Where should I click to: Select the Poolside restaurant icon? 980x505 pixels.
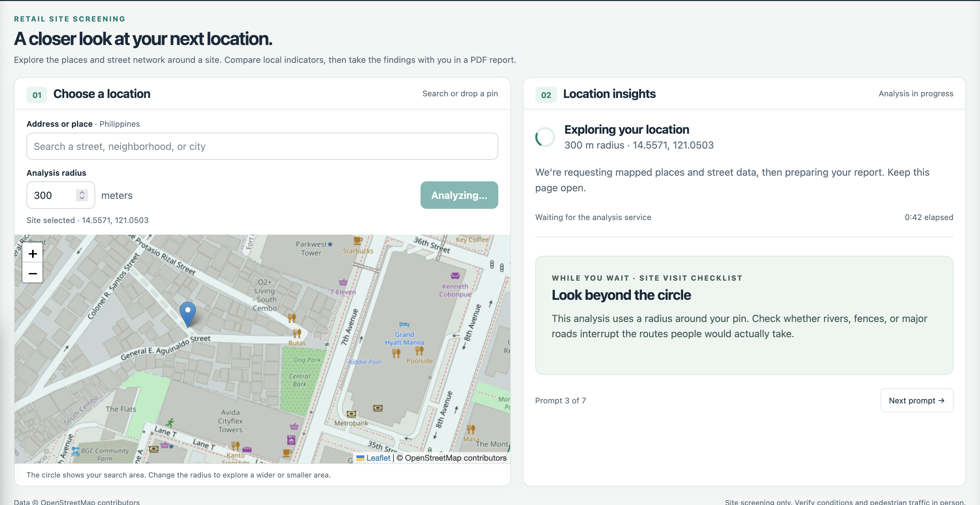pyautogui.click(x=419, y=351)
